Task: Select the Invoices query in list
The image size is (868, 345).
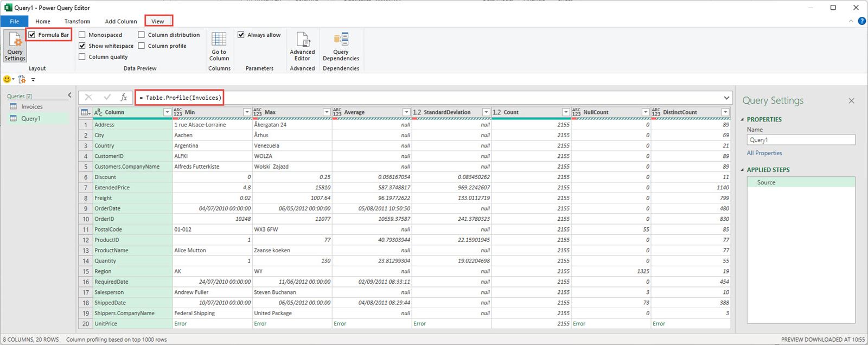Action: (31, 107)
